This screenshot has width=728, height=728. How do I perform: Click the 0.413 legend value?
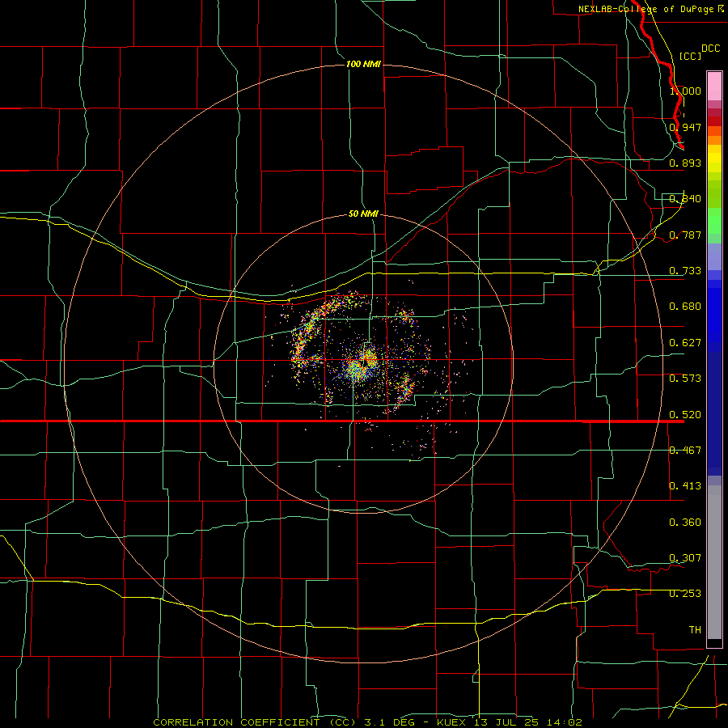[685, 486]
